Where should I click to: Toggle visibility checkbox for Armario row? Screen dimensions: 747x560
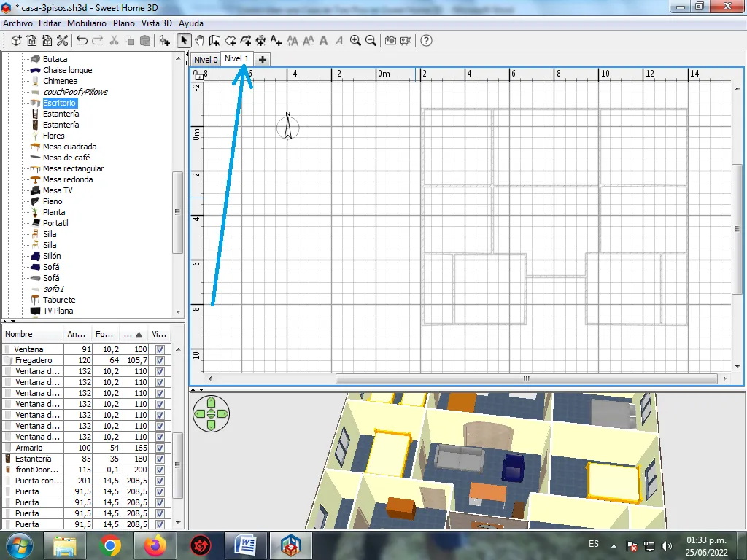click(160, 448)
